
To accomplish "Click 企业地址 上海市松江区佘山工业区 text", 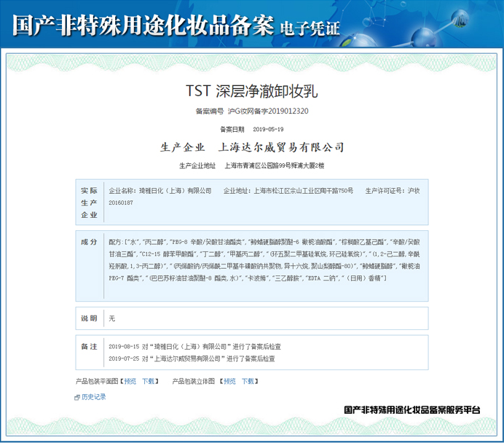I will [x=288, y=191].
